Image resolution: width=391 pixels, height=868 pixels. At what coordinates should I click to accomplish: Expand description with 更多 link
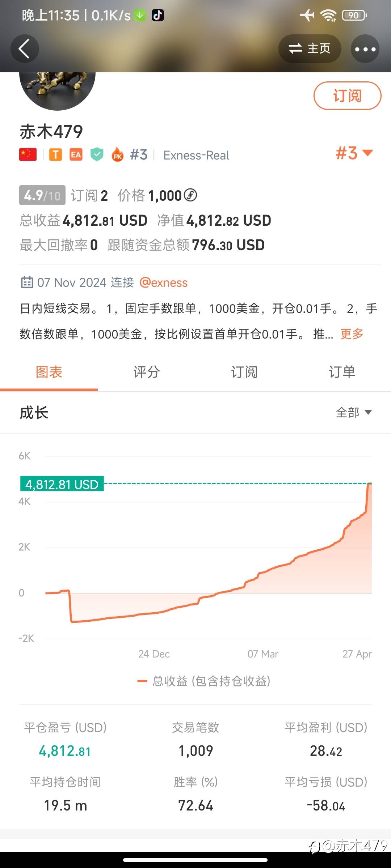tap(352, 334)
